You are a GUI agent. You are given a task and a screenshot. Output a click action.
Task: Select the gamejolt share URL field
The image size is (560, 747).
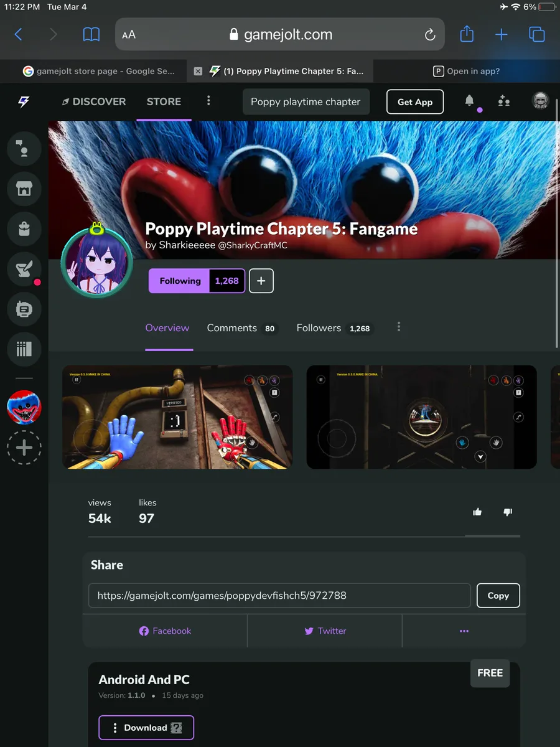pyautogui.click(x=279, y=596)
